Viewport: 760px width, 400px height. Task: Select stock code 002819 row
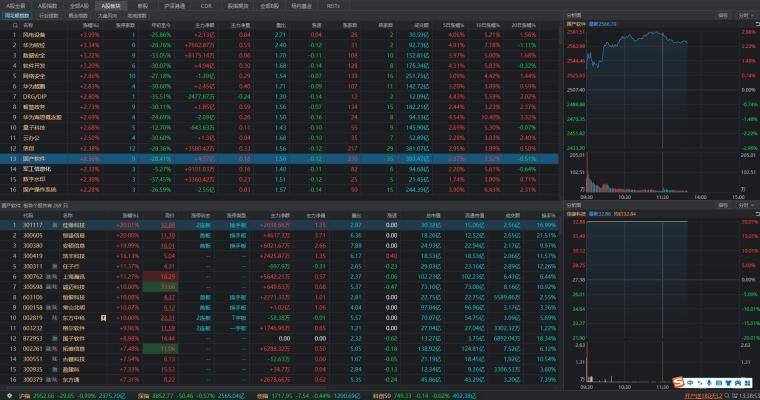tap(279, 318)
